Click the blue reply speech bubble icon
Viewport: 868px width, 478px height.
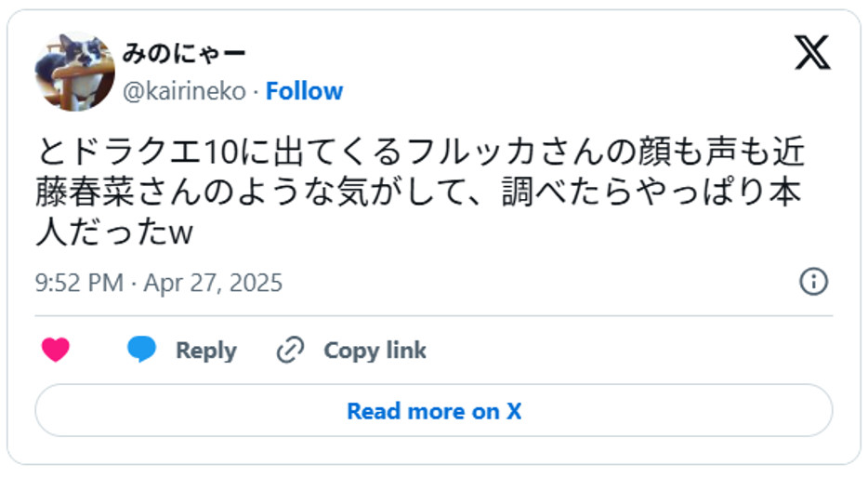click(x=141, y=350)
